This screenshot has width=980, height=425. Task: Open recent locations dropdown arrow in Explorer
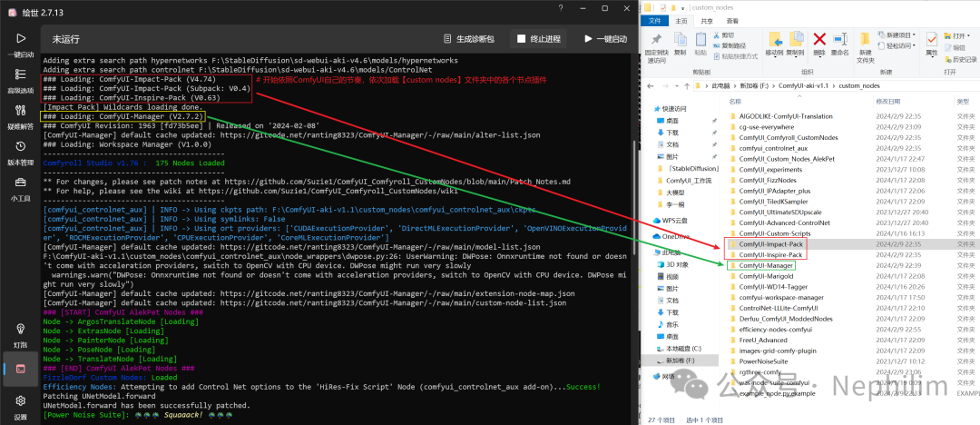[675, 85]
